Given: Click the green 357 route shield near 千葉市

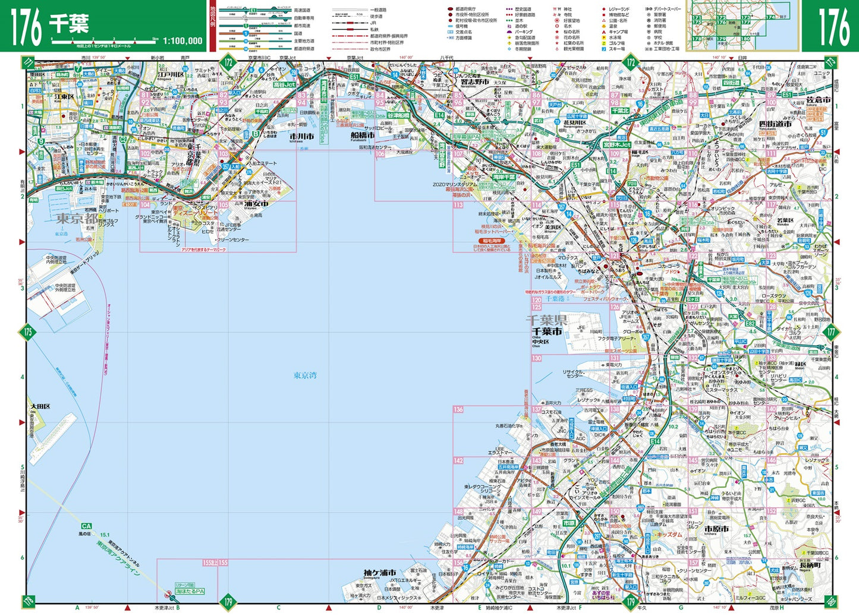Looking at the screenshot, I should [x=646, y=337].
